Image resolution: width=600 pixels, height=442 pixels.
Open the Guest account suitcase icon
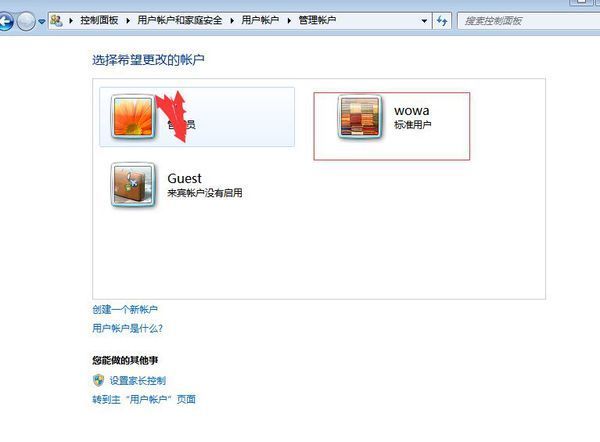133,185
